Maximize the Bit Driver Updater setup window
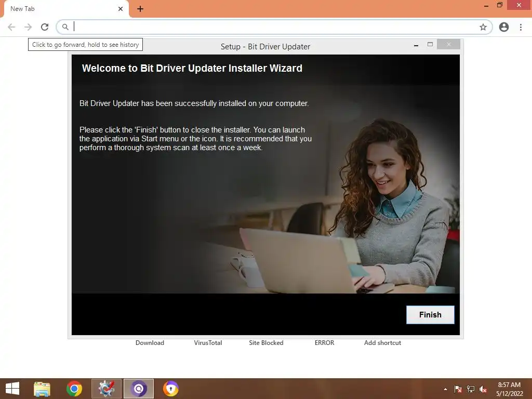This screenshot has height=399, width=532. pyautogui.click(x=430, y=45)
